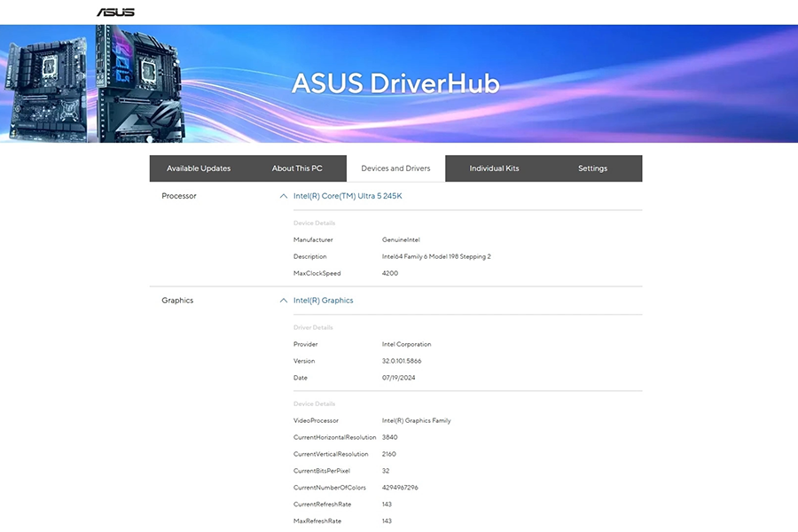Click the Manufacturer value GenuineIntel

(400, 239)
